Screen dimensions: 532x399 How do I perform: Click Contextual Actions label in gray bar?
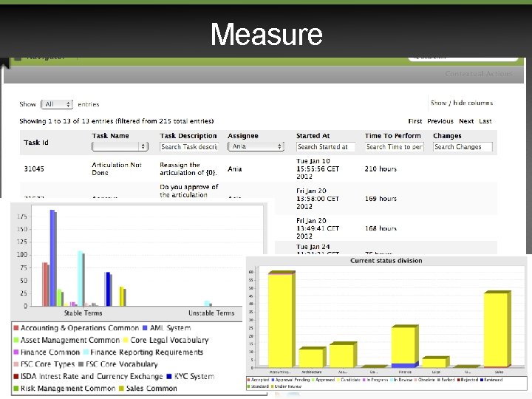click(479, 74)
